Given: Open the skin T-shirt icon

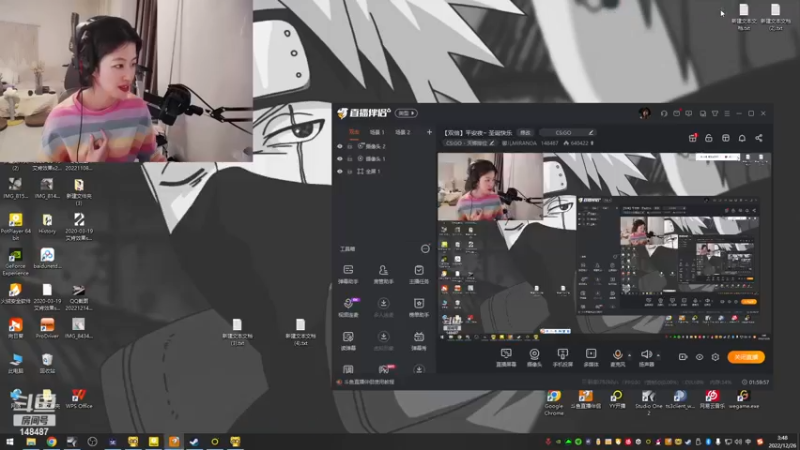Looking at the screenshot, I should coord(715,113).
